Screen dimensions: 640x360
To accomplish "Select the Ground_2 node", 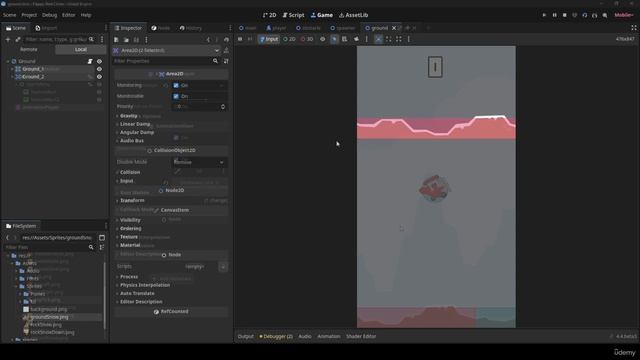I will (33, 77).
